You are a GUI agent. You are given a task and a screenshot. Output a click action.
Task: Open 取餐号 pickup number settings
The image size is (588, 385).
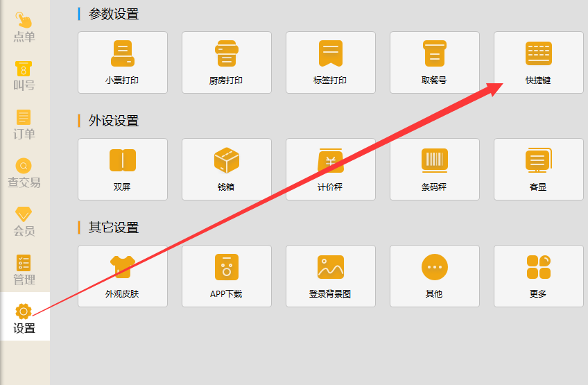click(434, 62)
